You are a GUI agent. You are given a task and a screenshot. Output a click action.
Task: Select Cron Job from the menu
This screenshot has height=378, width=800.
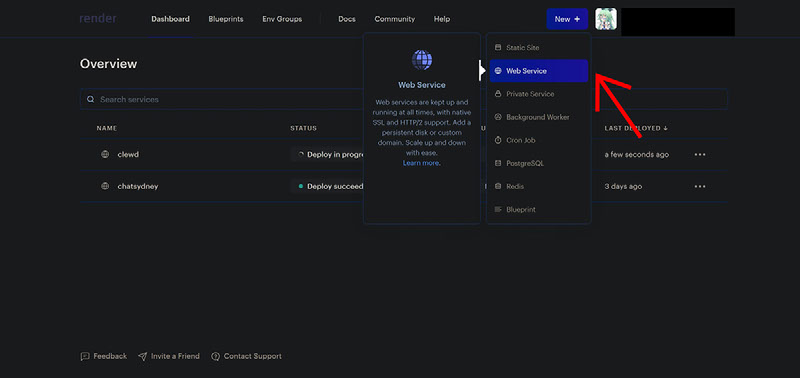pos(539,140)
